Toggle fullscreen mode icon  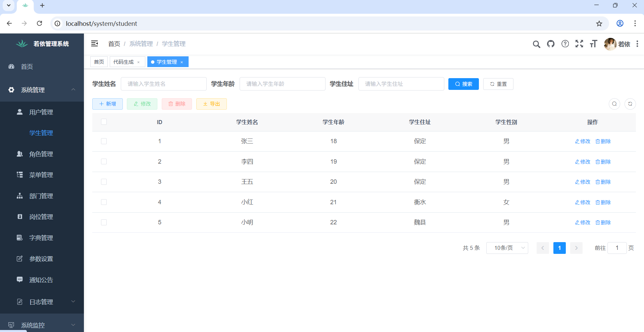pyautogui.click(x=579, y=44)
